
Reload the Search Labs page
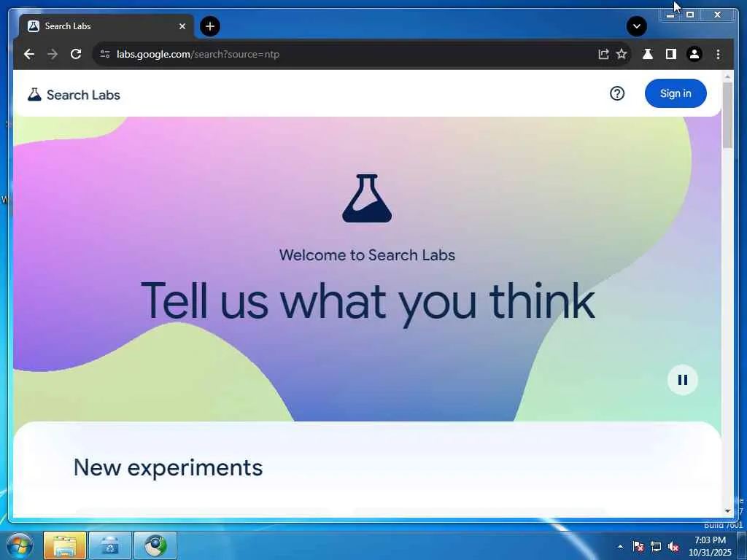click(x=76, y=54)
